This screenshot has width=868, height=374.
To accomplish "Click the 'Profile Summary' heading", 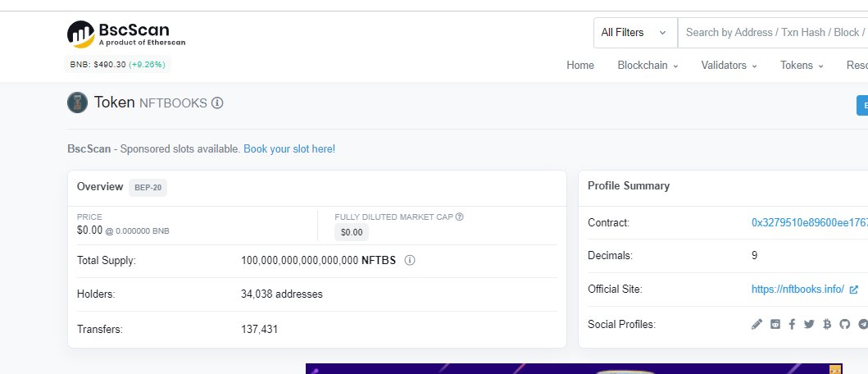I will 629,186.
